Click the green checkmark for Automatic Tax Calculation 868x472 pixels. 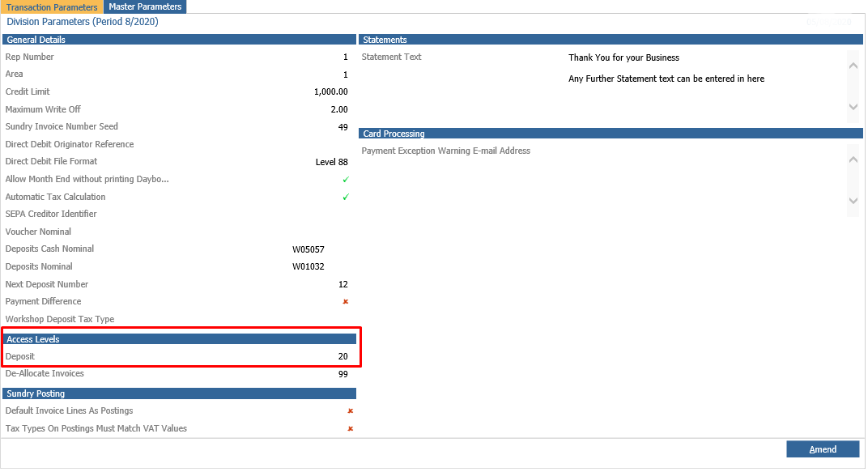click(345, 197)
